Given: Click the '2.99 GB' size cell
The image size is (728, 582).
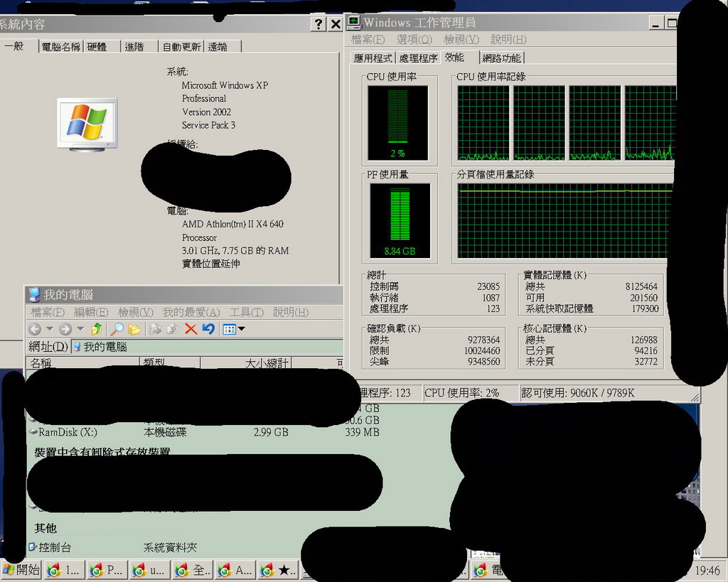Looking at the screenshot, I should click(271, 432).
